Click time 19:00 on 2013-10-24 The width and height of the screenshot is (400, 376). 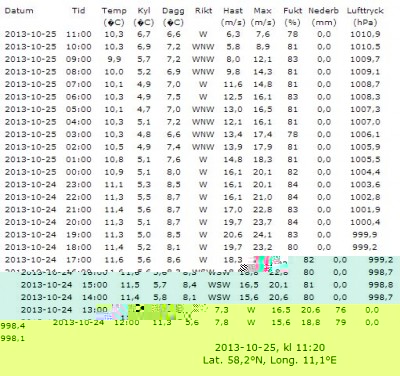click(79, 235)
